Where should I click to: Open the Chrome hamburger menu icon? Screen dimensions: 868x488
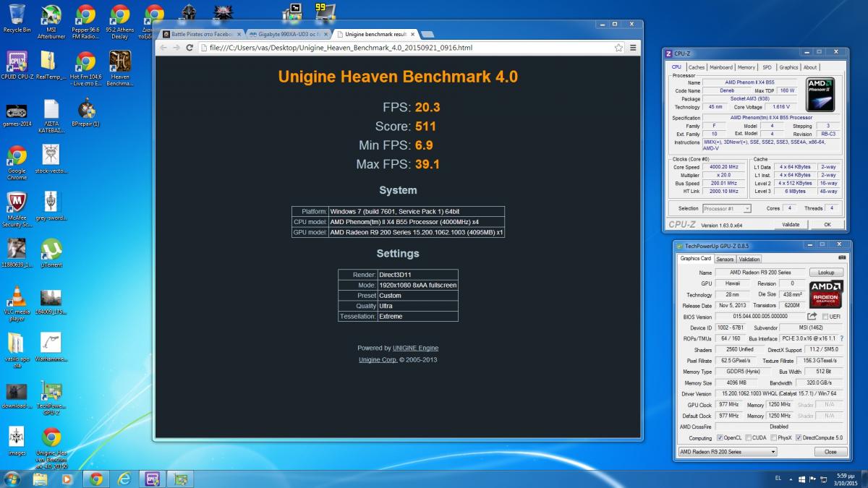click(x=633, y=48)
